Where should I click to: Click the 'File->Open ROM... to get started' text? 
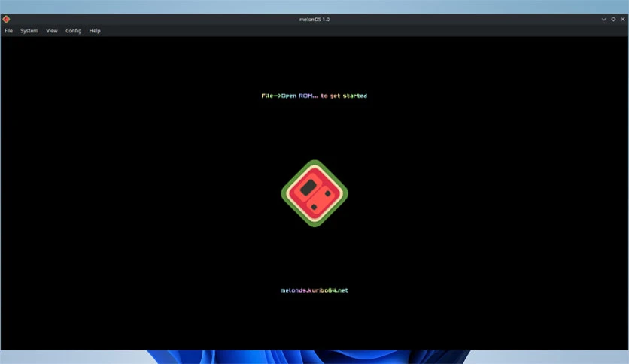click(x=314, y=96)
